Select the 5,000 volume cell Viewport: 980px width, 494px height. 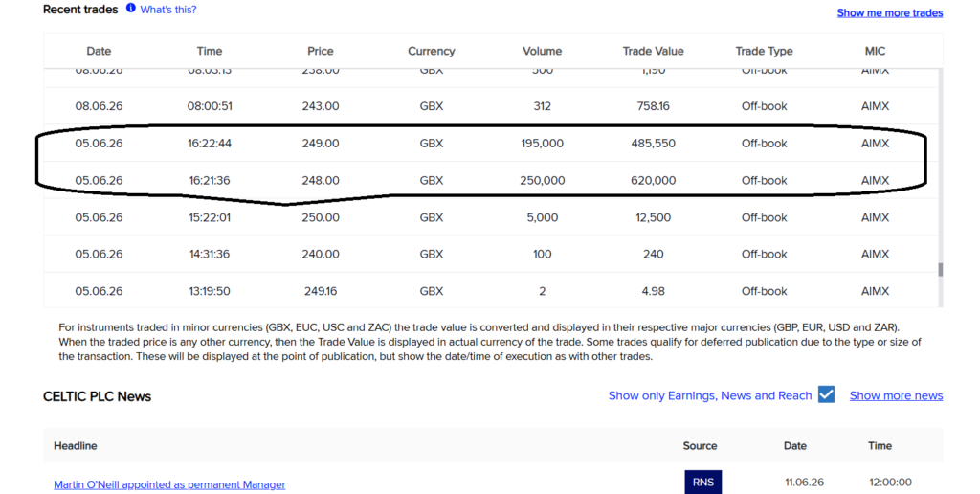[x=543, y=217]
